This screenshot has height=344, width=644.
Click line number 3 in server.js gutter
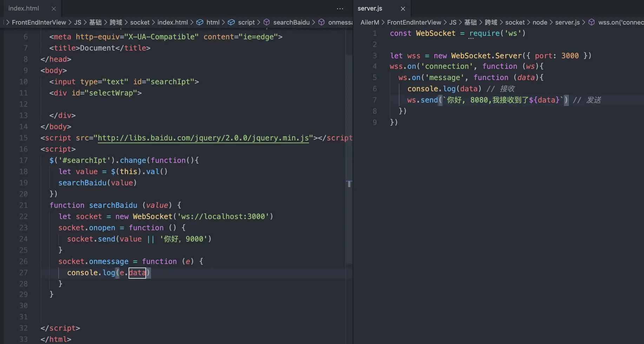pyautogui.click(x=375, y=56)
